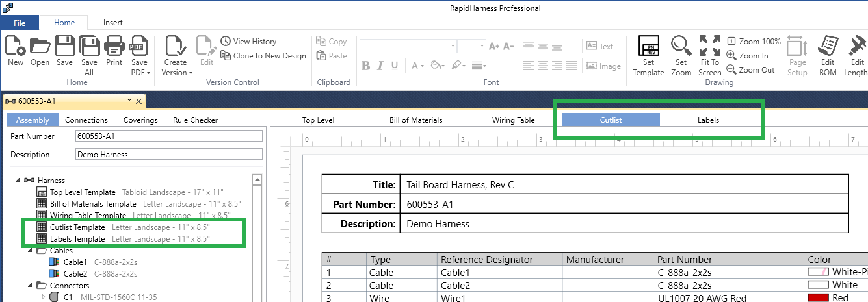Switch to the Connections tab
The height and width of the screenshot is (302, 868).
[86, 120]
